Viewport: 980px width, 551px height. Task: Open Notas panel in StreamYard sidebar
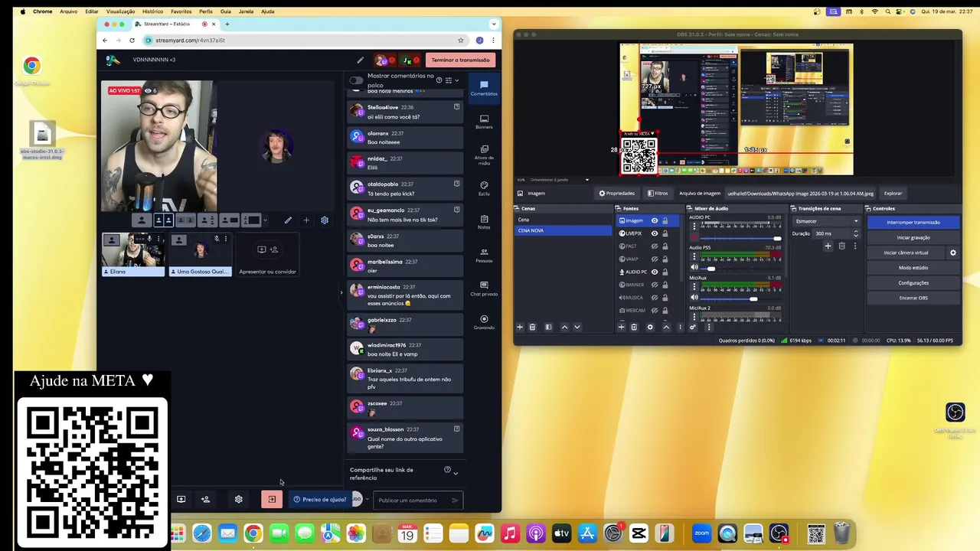[484, 222]
